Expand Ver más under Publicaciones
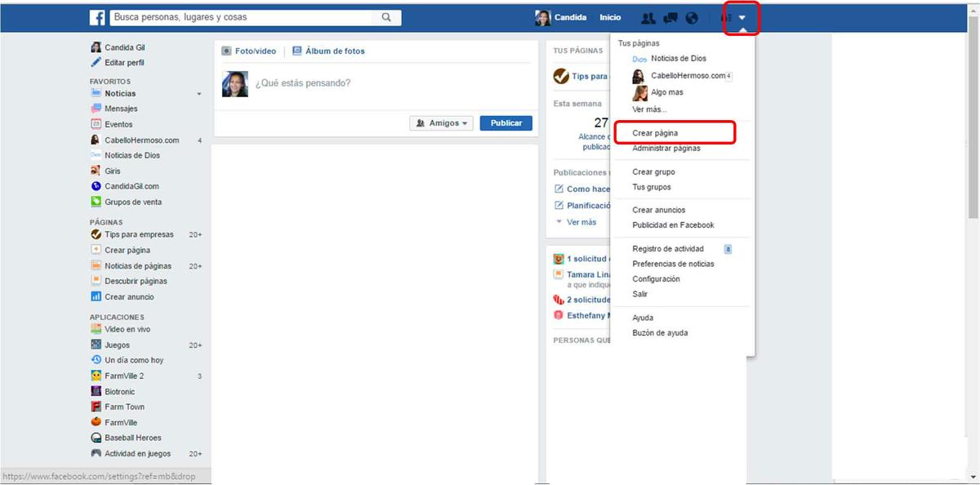Image resolution: width=980 pixels, height=485 pixels. pos(581,222)
